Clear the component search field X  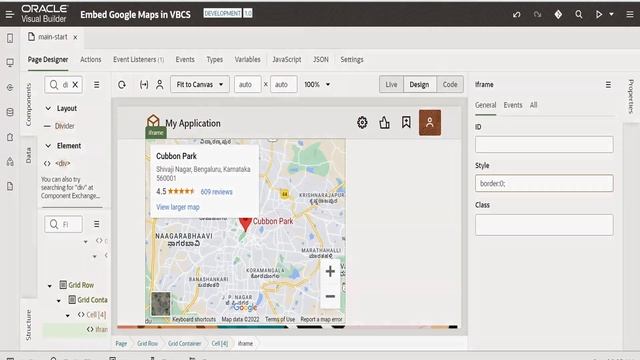[75, 84]
